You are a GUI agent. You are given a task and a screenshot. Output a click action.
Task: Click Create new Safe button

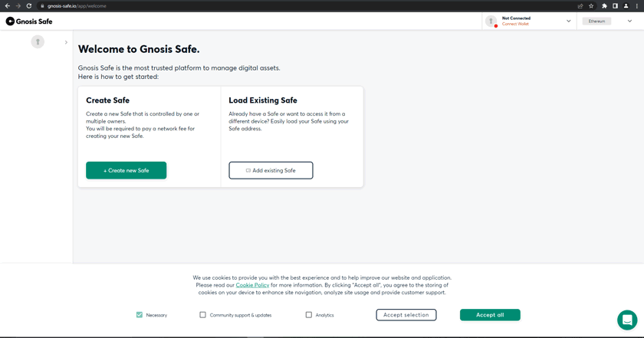tap(126, 170)
